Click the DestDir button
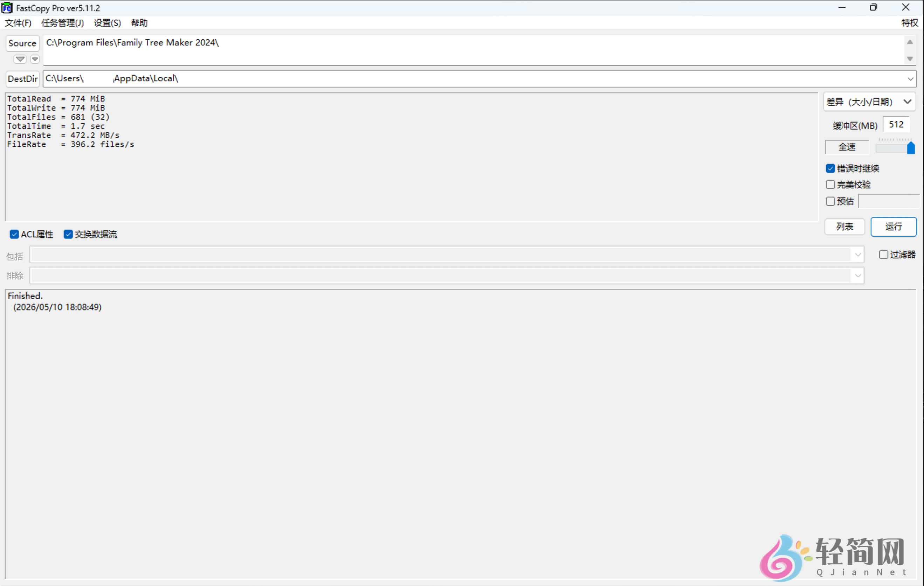Viewport: 924px width, 586px height. point(23,79)
